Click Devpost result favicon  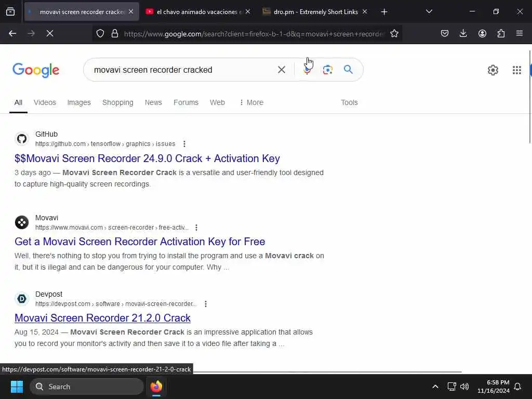pos(22,299)
